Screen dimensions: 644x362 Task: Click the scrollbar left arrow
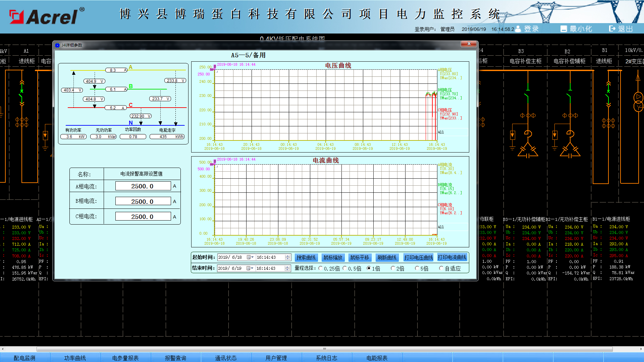[3, 349]
